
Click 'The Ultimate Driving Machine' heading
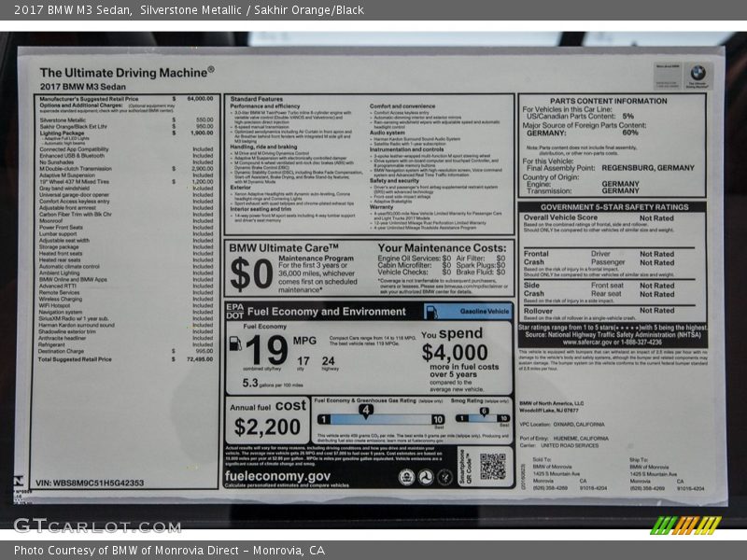tap(127, 73)
